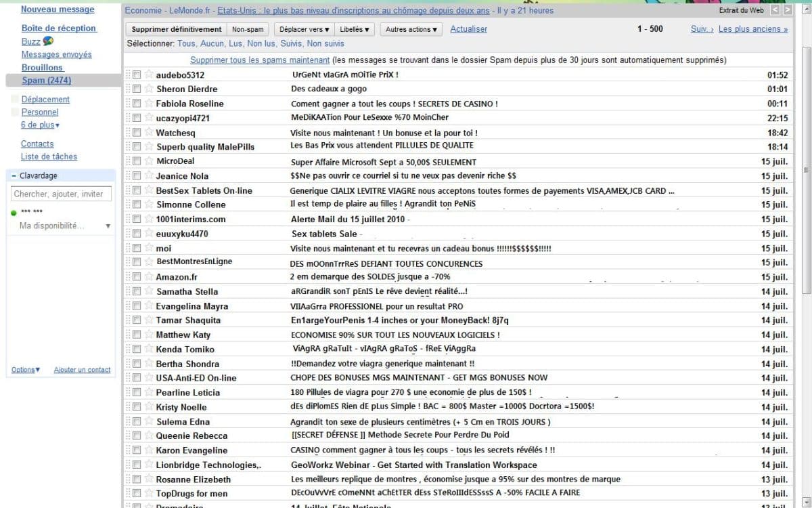This screenshot has width=812, height=508.
Task: Open the Déplacer vers dropdown
Action: [304, 30]
